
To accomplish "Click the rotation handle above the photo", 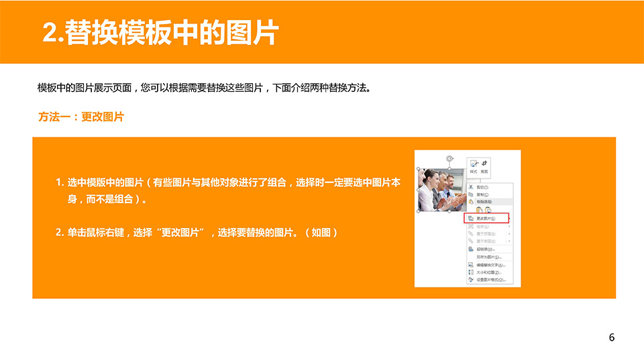I will 449,158.
